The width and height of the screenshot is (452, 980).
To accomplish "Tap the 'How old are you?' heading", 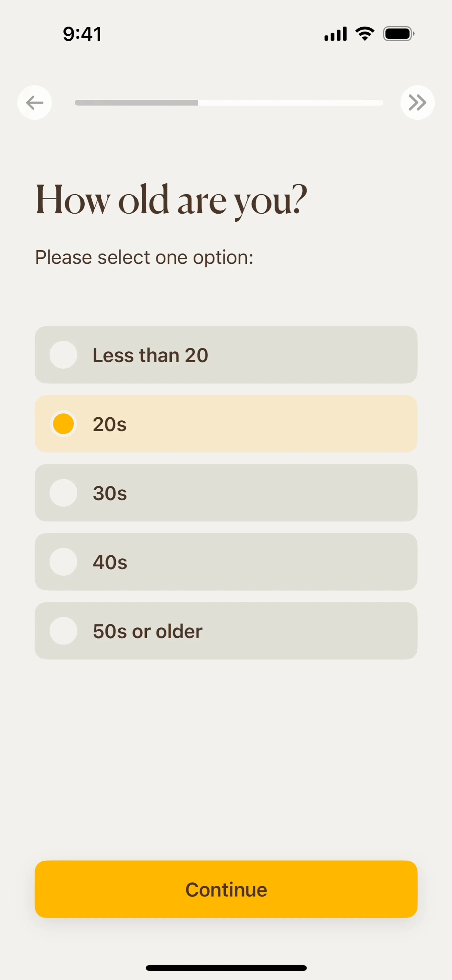I will 171,200.
